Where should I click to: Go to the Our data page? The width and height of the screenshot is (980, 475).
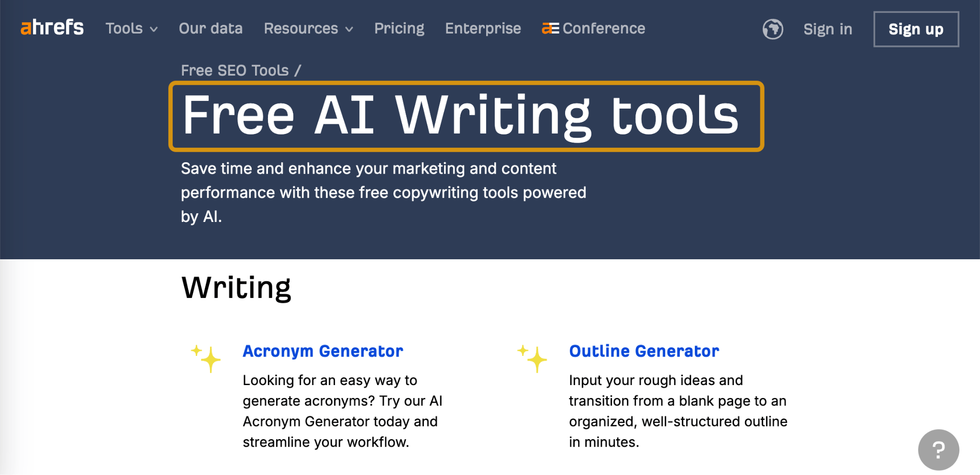pyautogui.click(x=211, y=29)
